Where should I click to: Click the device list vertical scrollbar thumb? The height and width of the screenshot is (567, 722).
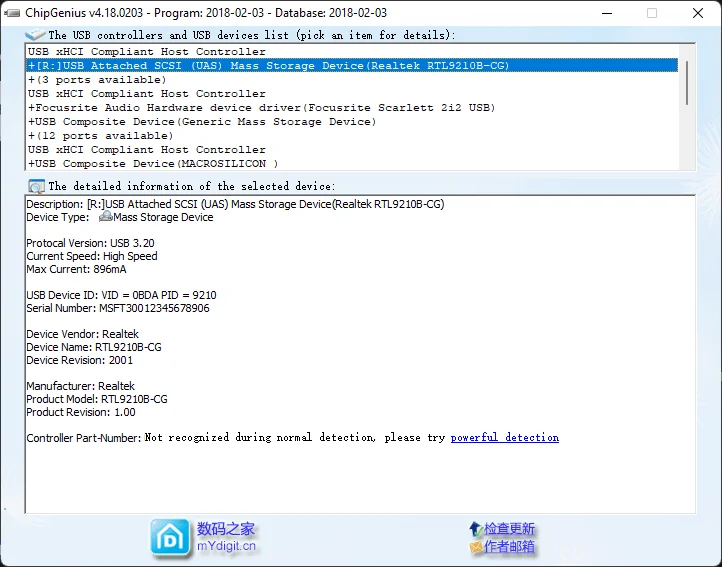(687, 83)
